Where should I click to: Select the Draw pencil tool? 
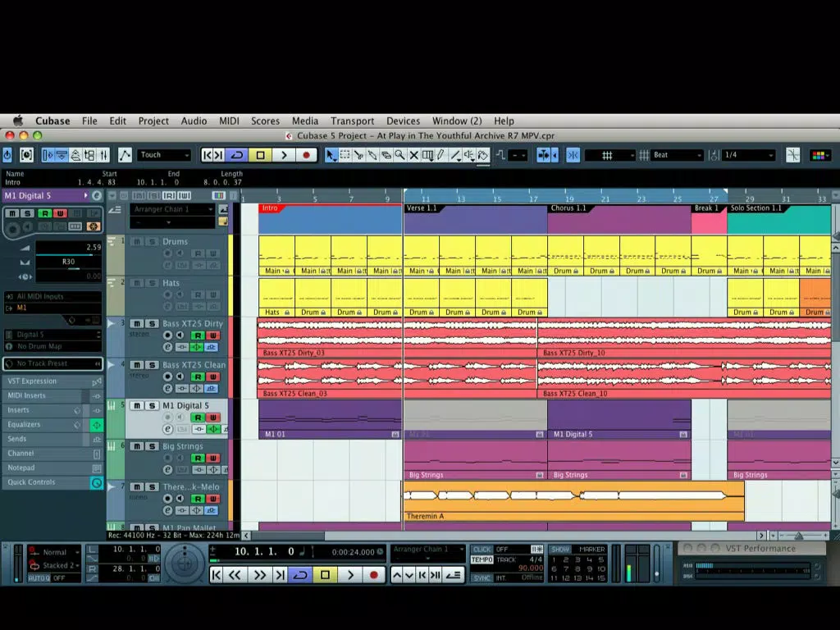[x=441, y=155]
